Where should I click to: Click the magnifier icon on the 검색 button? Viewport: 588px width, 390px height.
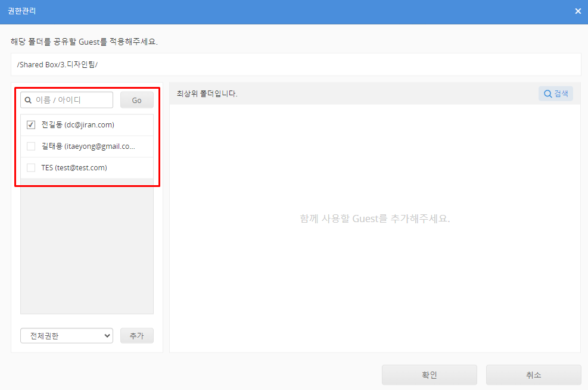[x=547, y=93]
